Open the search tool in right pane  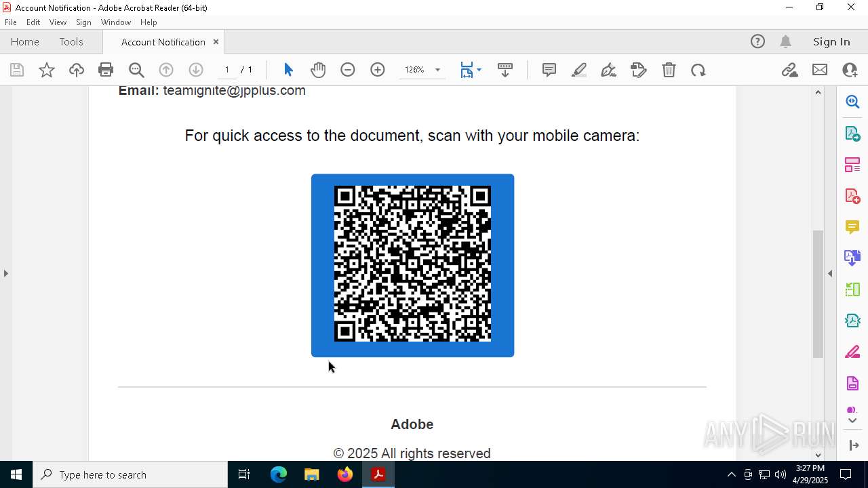tap(852, 102)
